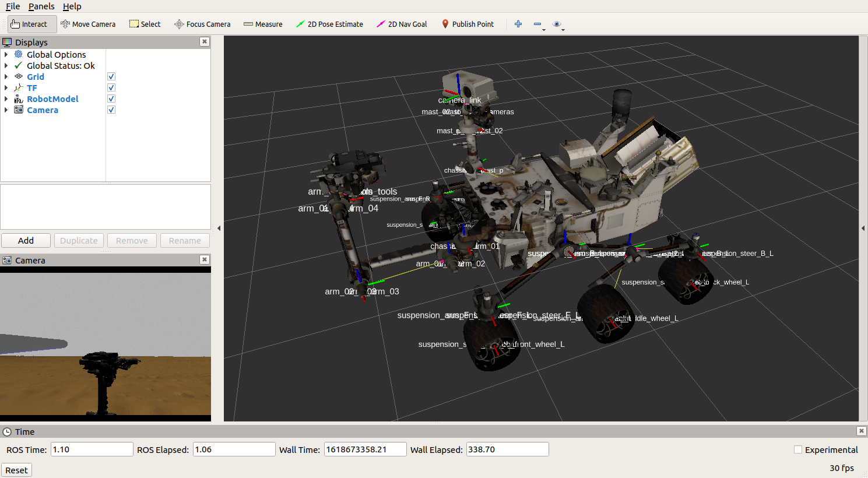This screenshot has width=868, height=478.
Task: Pick the Measure tool
Action: coord(263,24)
